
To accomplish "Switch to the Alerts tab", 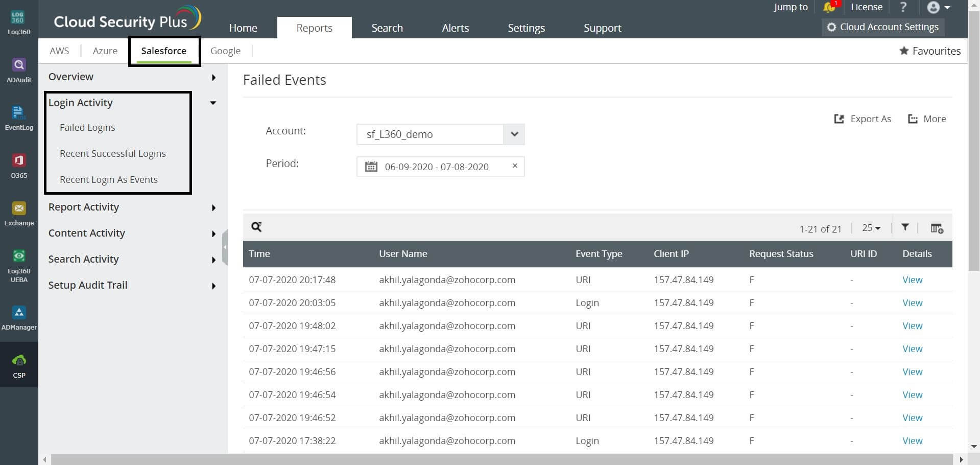I will (x=455, y=28).
